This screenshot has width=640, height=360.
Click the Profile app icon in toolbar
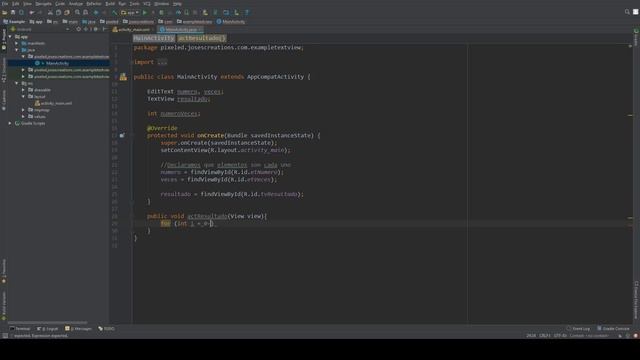pyautogui.click(x=178, y=13)
